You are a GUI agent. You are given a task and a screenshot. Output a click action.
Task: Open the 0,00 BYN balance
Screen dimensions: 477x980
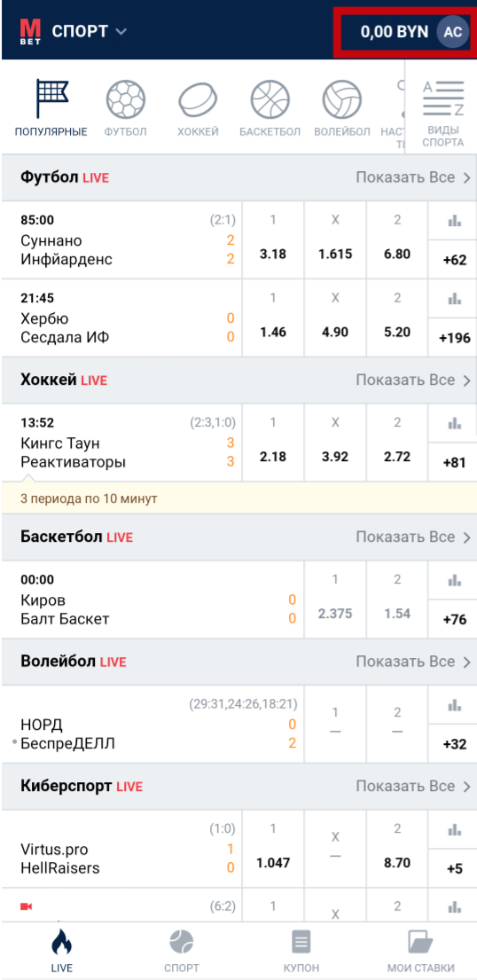click(x=395, y=32)
